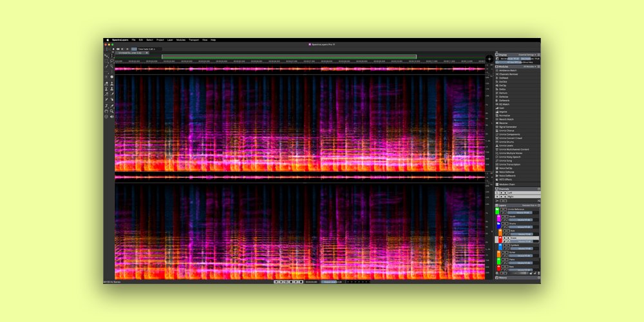Image resolution: width=644 pixels, height=322 pixels.
Task: Toggle visibility of Kick layer
Action: pos(505,231)
